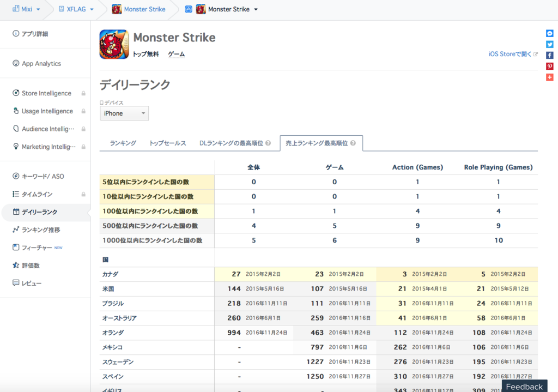Click the lock icon next to Usage Intelligence

coord(83,111)
